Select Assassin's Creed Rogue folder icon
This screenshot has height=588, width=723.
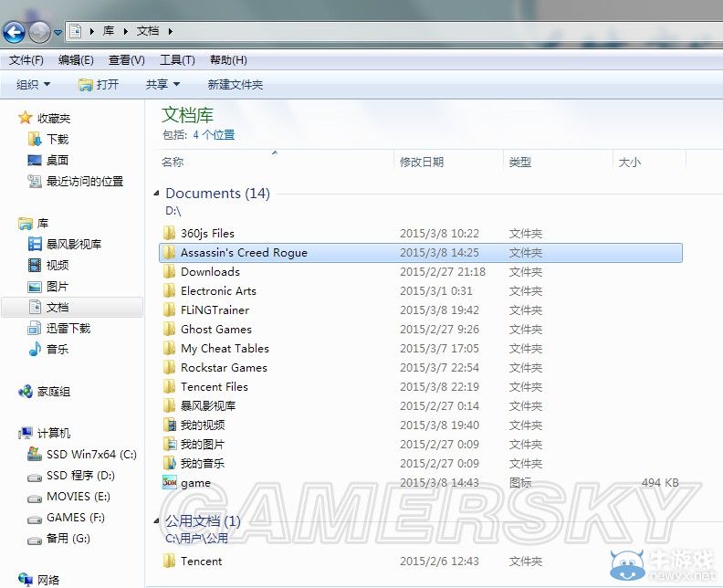coord(169,252)
